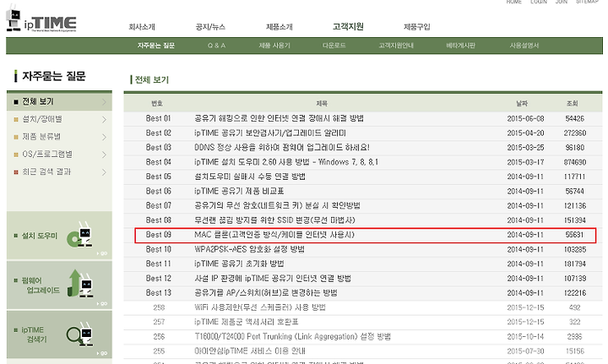
Task: Open 공유기 해킹으로 인한 인터넷 연결 장애시 해결 방법
Action: tap(279, 118)
